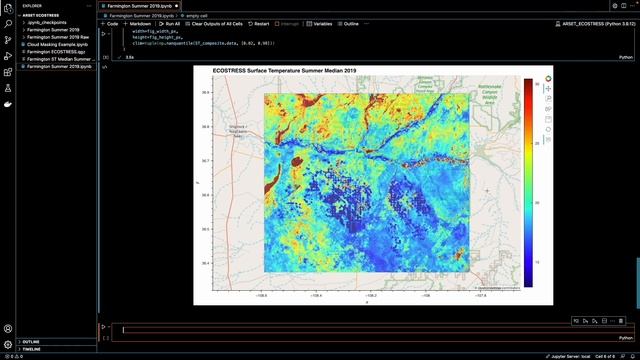
Task: Select ARSET_ECOSTRESS Python kernel picker
Action: [x=595, y=24]
